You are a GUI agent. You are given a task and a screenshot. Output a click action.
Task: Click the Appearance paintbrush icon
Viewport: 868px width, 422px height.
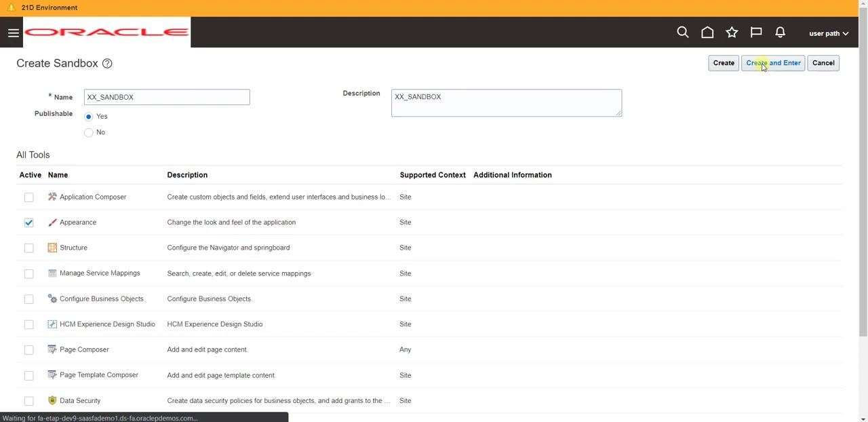tap(52, 223)
